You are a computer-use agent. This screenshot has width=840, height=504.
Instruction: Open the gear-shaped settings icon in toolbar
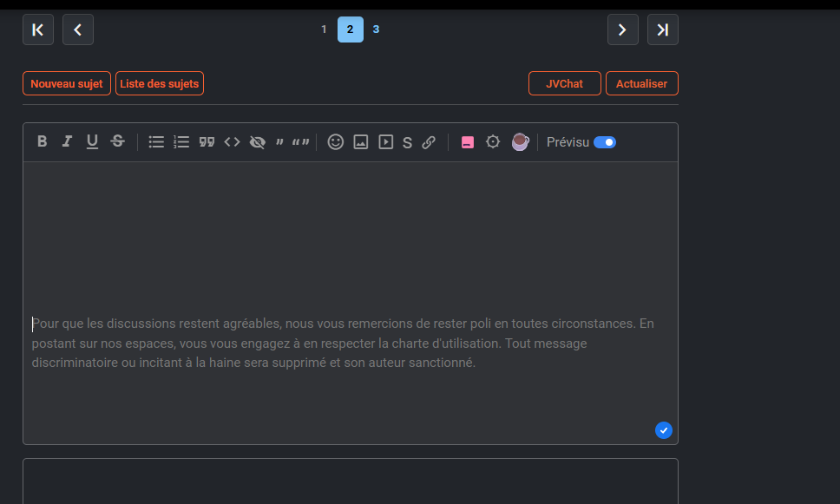pyautogui.click(x=493, y=142)
